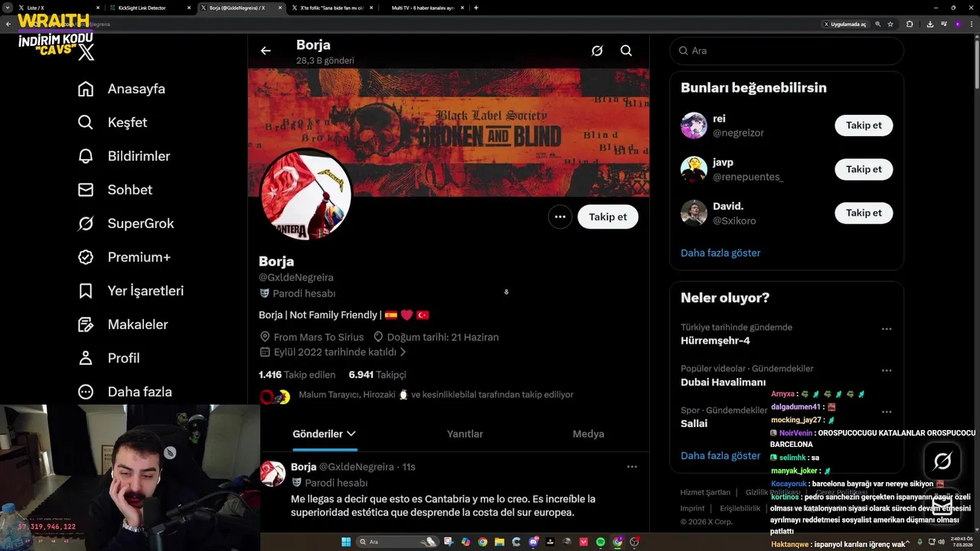Open Daha fazla more circle icon

click(x=86, y=392)
